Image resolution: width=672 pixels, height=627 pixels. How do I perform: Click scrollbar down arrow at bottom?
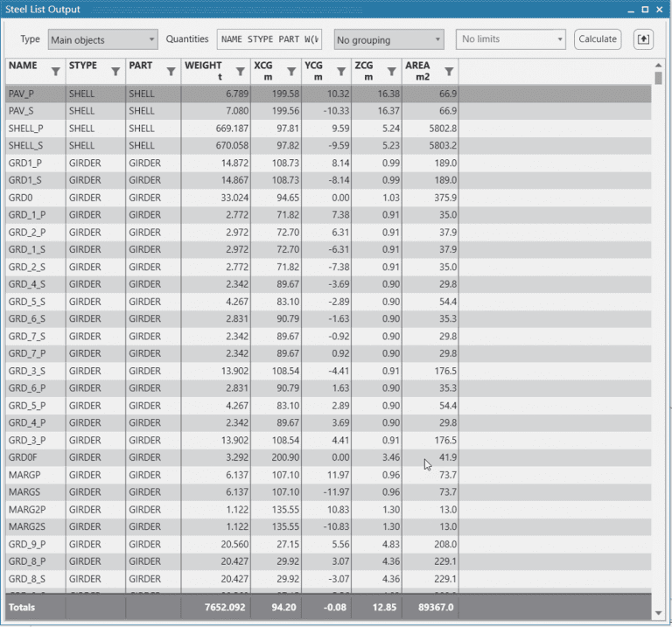(x=659, y=613)
